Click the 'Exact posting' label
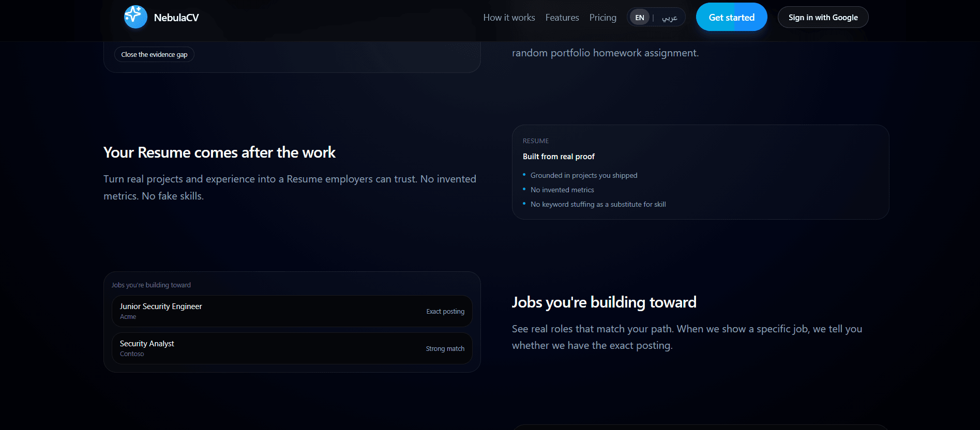Viewport: 980px width, 430px height. 445,312
